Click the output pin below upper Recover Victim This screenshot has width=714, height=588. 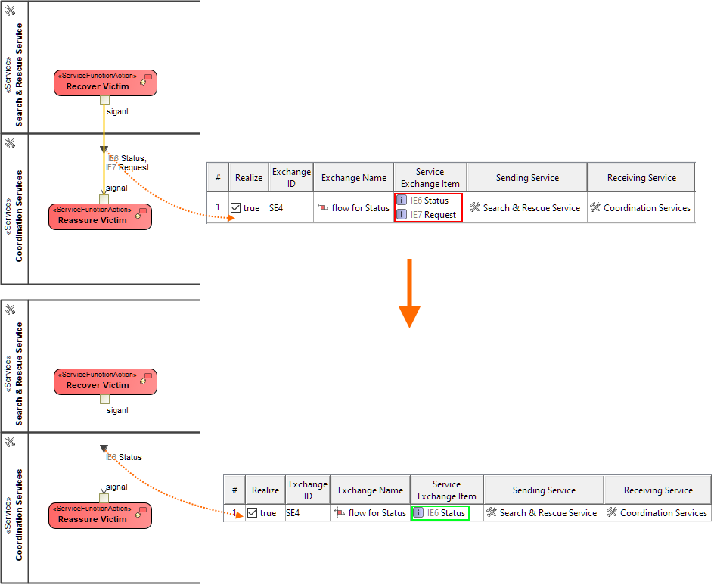coord(104,101)
